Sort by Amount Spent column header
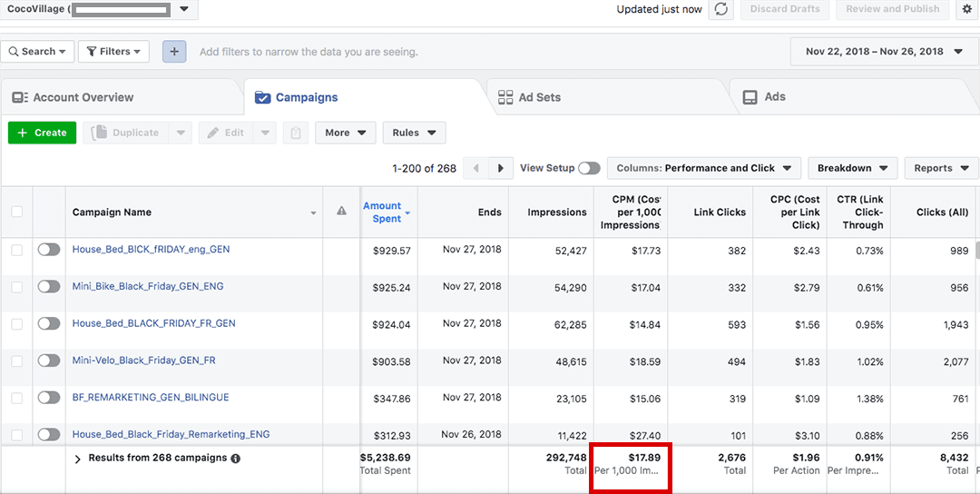Screen dimensions: 980x494 382,212
